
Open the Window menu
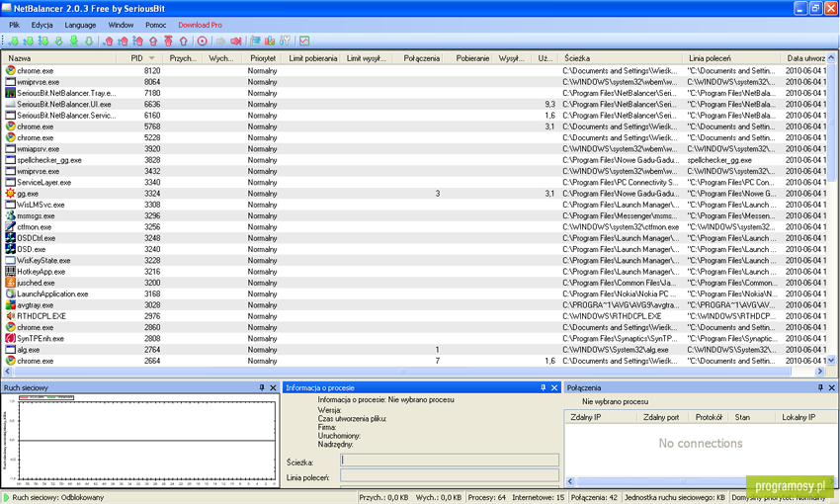pyautogui.click(x=121, y=25)
